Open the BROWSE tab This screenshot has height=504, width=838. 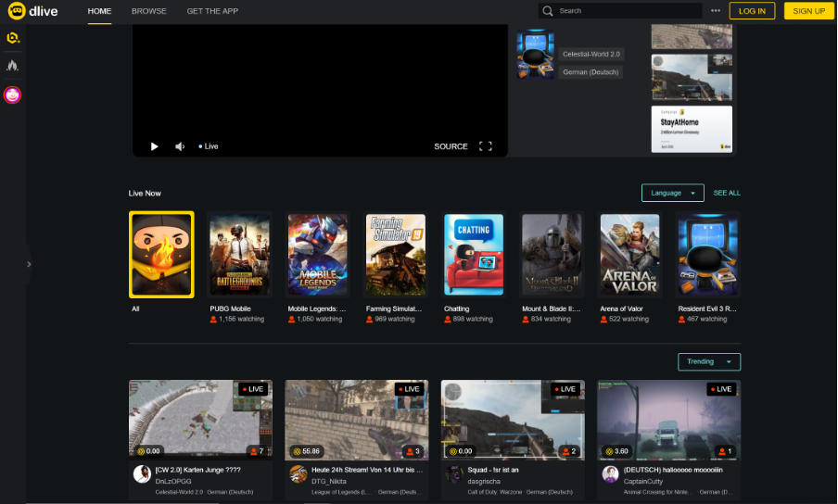click(149, 11)
